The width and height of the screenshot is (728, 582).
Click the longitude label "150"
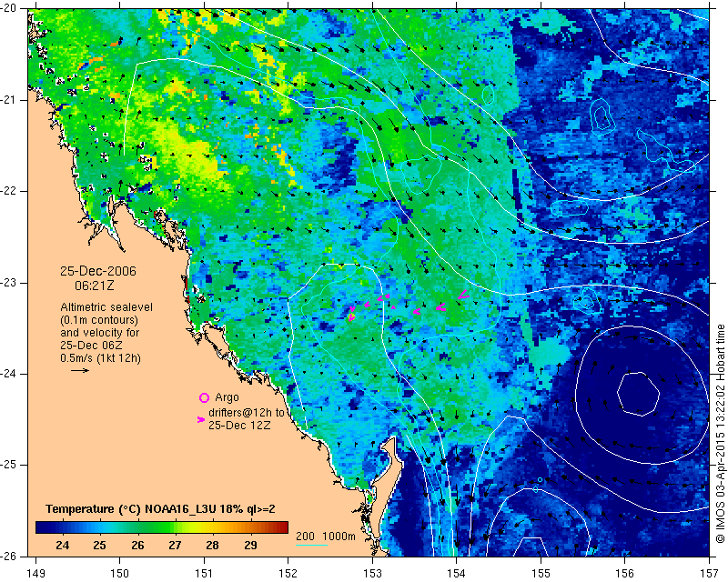pyautogui.click(x=120, y=574)
